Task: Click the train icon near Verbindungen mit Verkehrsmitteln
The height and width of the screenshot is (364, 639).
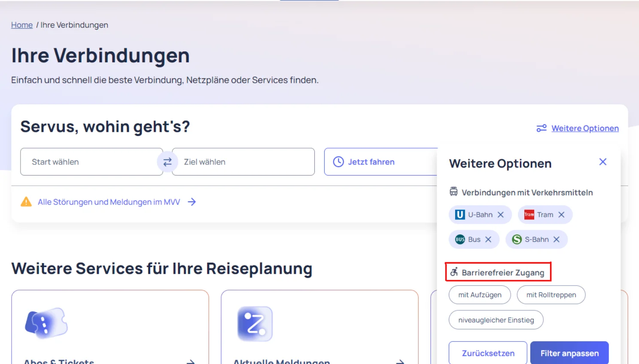Action: tap(453, 191)
